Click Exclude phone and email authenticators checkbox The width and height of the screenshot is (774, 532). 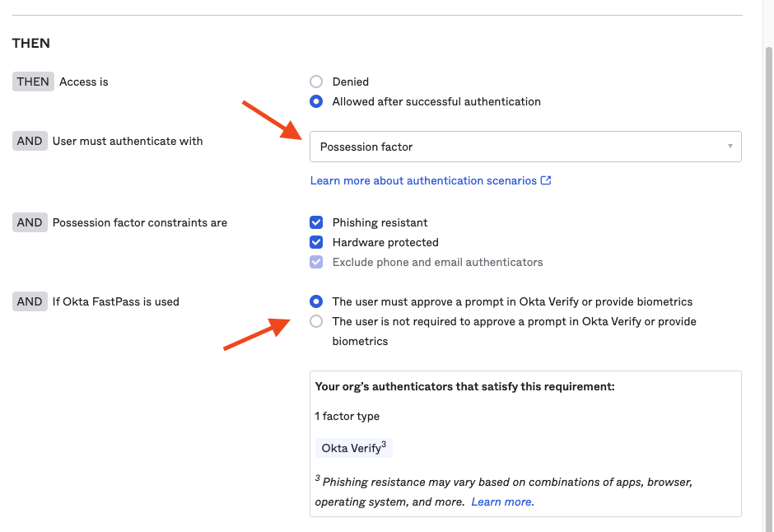pos(316,262)
